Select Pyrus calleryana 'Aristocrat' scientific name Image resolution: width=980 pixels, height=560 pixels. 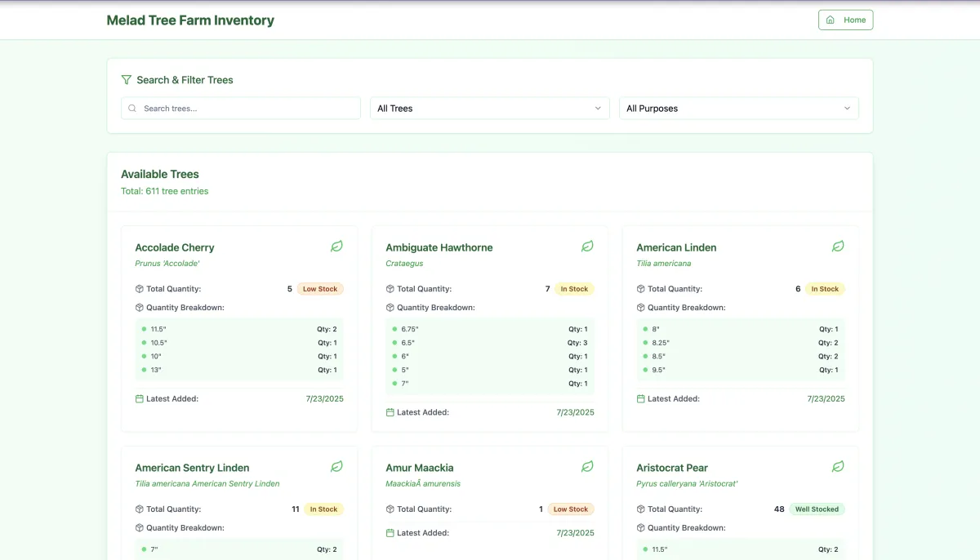pos(687,484)
